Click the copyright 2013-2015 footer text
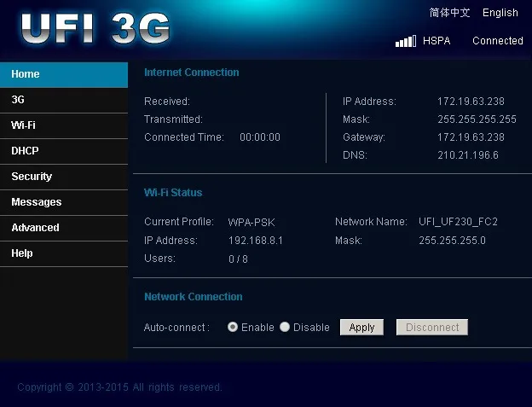 click(119, 387)
